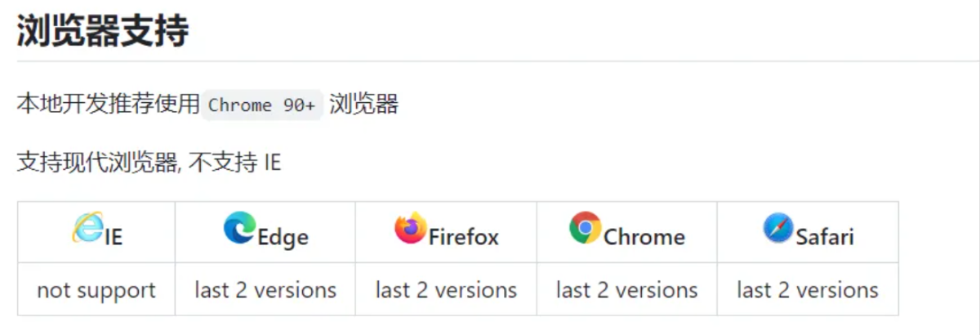Open the Edge text link in table header
The image size is (980, 335).
point(283,238)
